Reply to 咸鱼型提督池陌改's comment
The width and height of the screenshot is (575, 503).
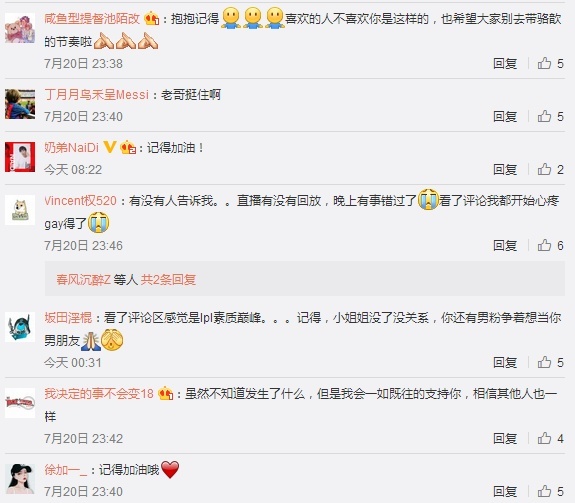pyautogui.click(x=505, y=63)
